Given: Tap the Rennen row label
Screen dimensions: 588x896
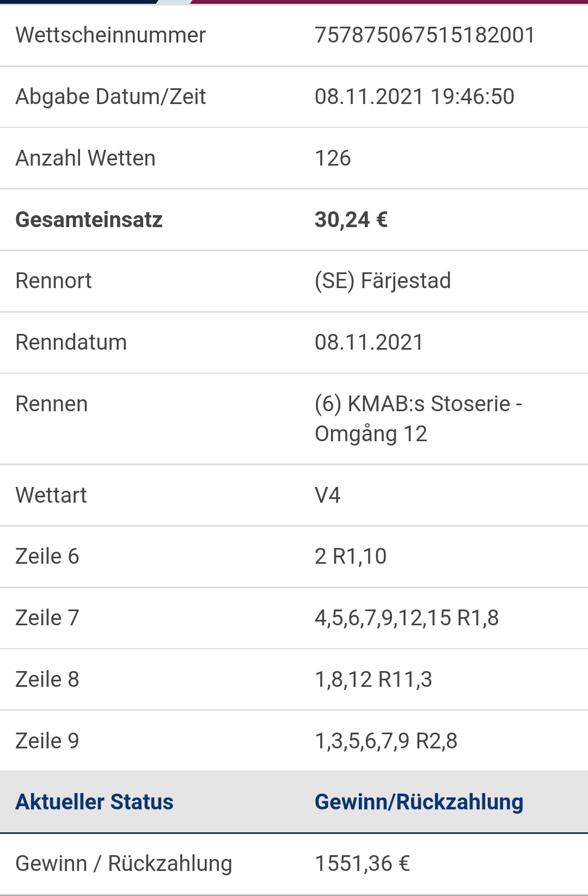Looking at the screenshot, I should coord(52,404).
